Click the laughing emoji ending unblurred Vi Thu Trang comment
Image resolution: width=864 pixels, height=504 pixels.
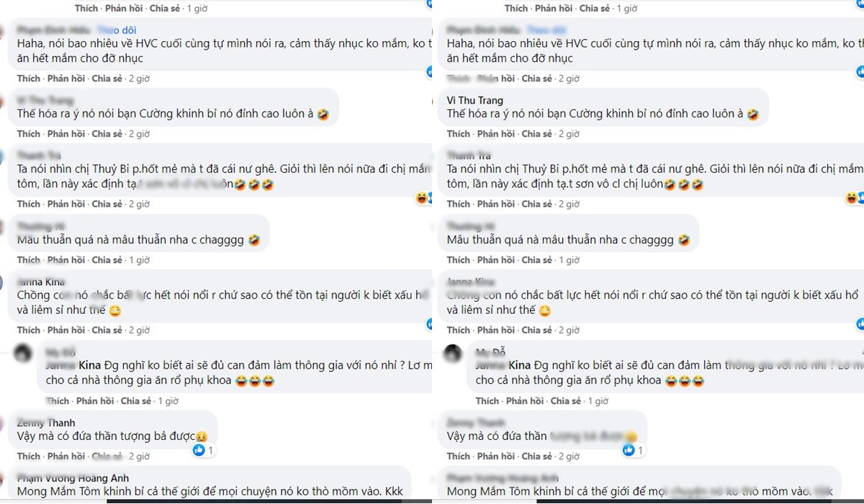click(753, 114)
